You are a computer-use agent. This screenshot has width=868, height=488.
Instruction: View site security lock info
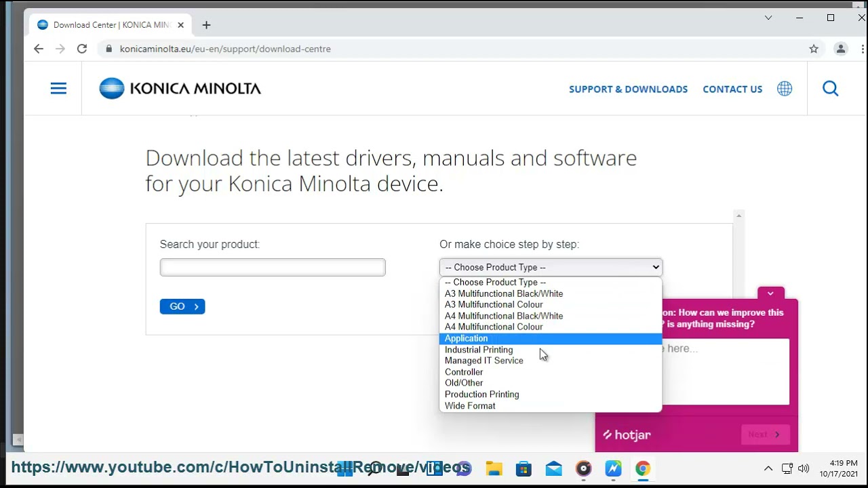[x=108, y=49]
